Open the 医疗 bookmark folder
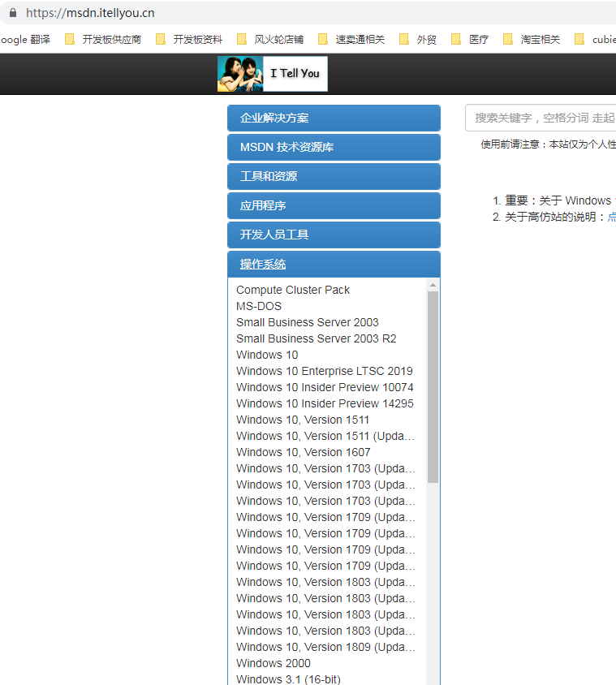616x685 pixels. click(470, 39)
